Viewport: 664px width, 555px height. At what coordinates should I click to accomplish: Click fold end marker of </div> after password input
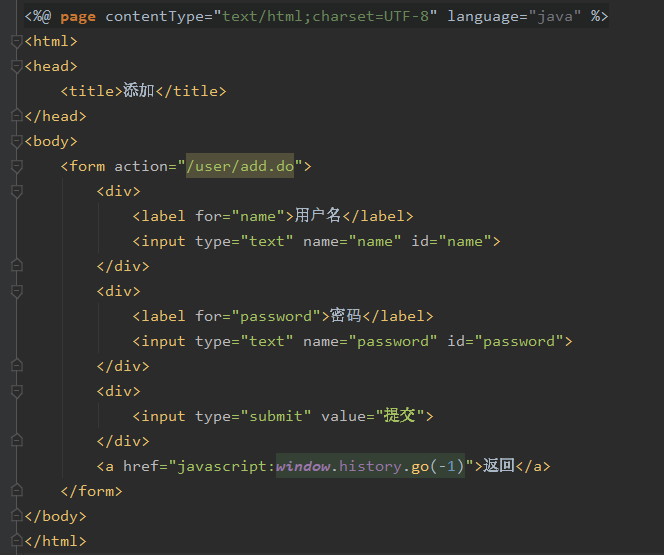17,365
